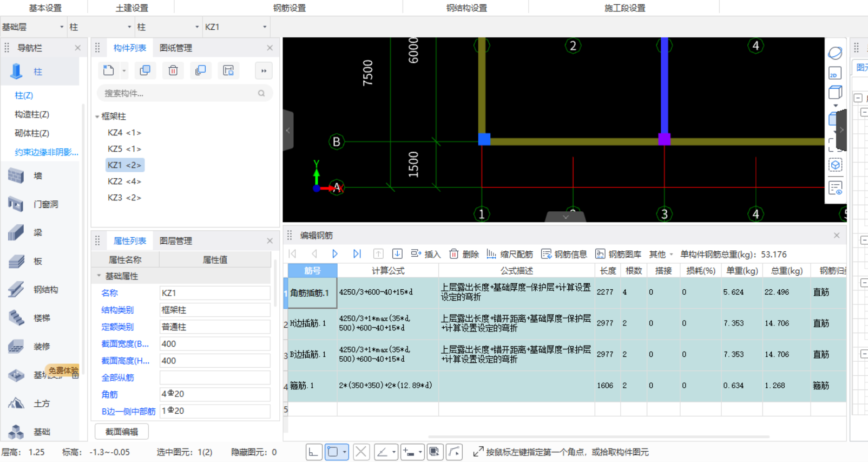Expand more component toolbar options
This screenshot has width=868, height=462.
click(264, 71)
